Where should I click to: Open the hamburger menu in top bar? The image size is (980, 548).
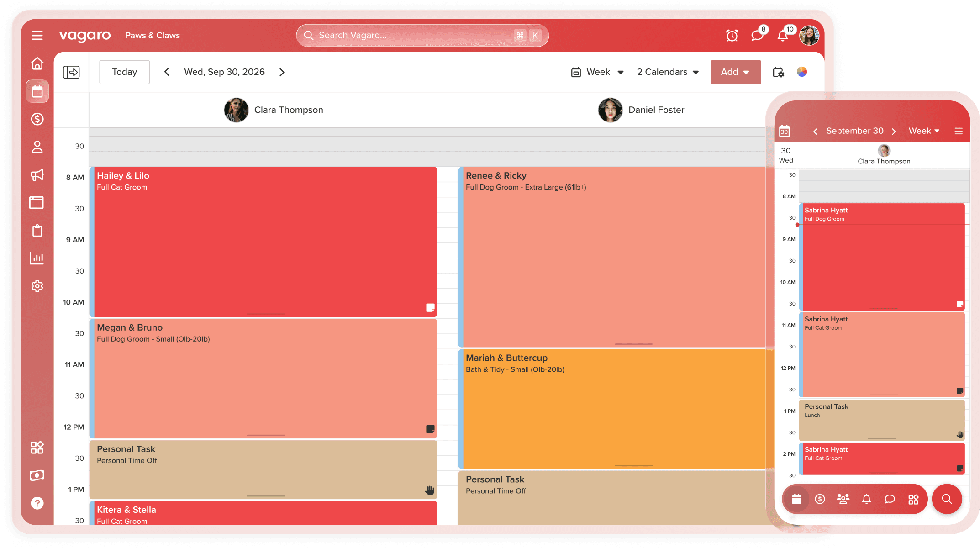[x=37, y=35]
